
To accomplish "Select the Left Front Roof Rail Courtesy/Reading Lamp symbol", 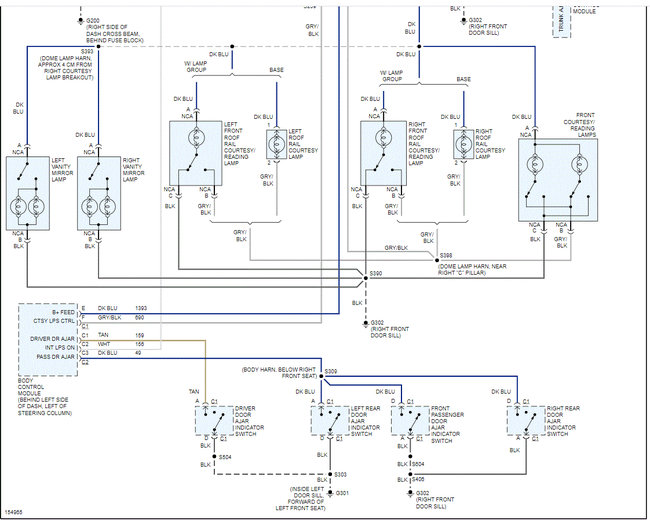I will click(x=196, y=153).
